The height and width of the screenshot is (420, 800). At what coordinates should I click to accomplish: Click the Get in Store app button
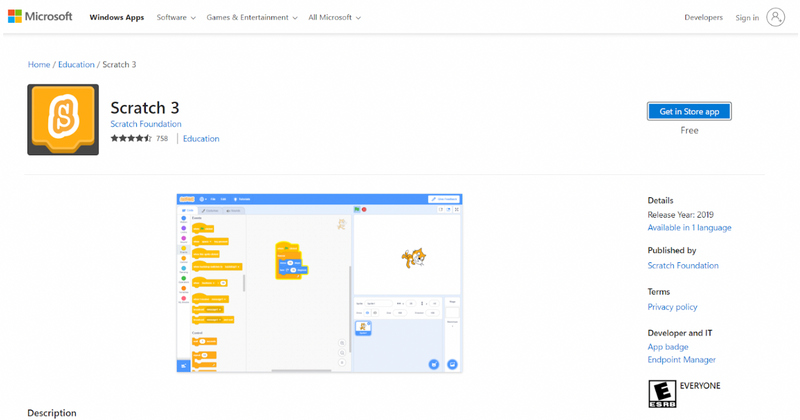[689, 111]
